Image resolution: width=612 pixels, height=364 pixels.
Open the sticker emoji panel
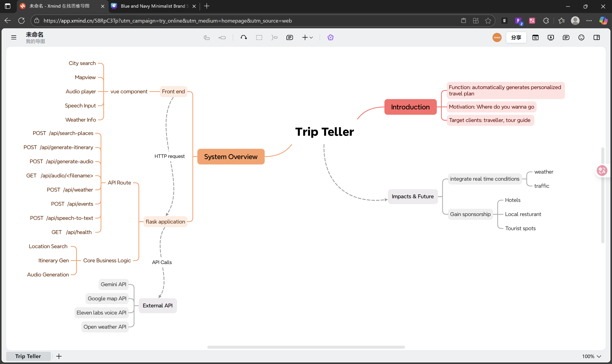point(581,37)
